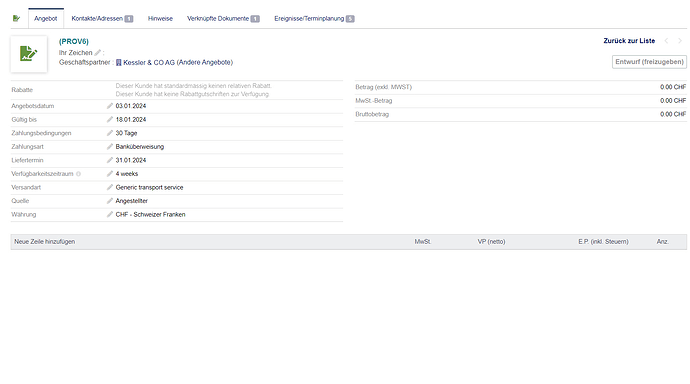This screenshot has height=384, width=690.
Task: Edit Verfügbarkeitszeitraum with pencil icon
Action: tap(110, 174)
